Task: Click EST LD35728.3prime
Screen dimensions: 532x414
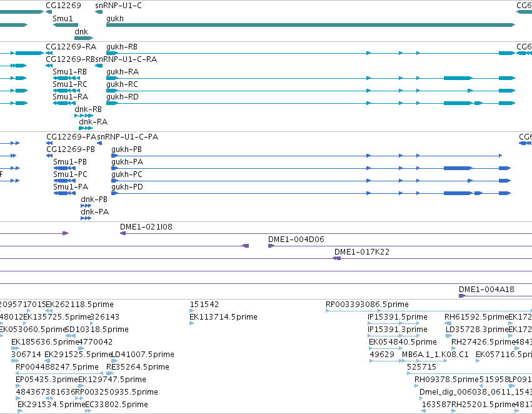Action: click(x=449, y=336)
